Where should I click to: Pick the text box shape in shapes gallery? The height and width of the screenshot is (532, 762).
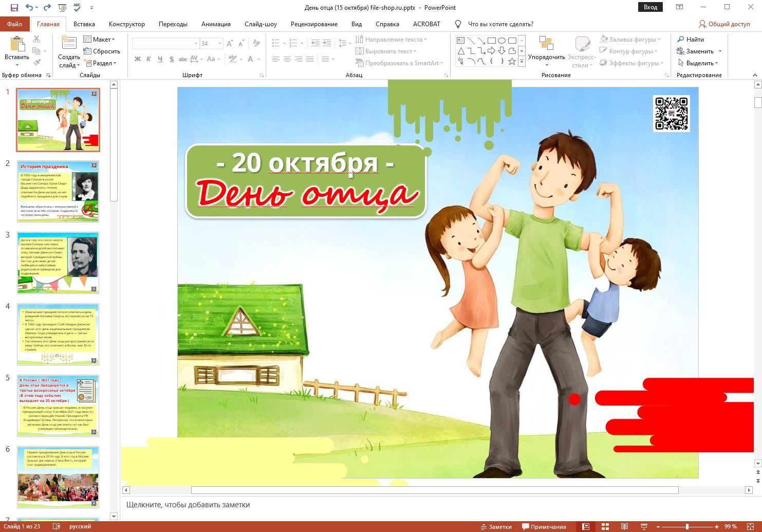tap(460, 40)
